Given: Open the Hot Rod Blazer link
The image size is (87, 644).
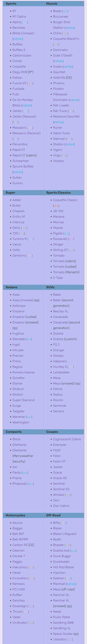Looking at the screenshot, I should [x=64, y=567].
